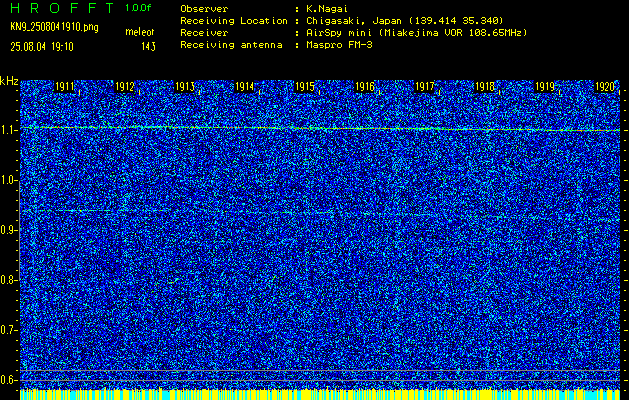The width and height of the screenshot is (629, 400).
Task: Click the 1.00f version number
Action: [x=138, y=8]
